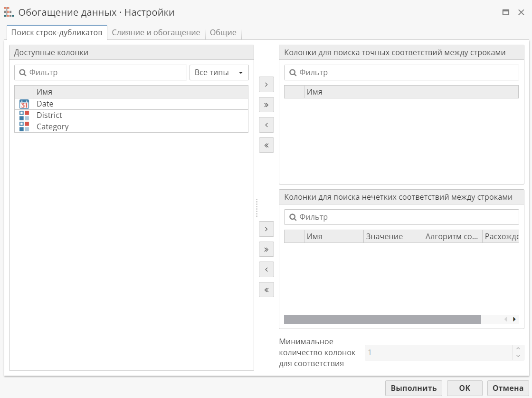The image size is (532, 398).
Task: Click the remove-all arrow for fuzzy matches
Action: (x=266, y=290)
